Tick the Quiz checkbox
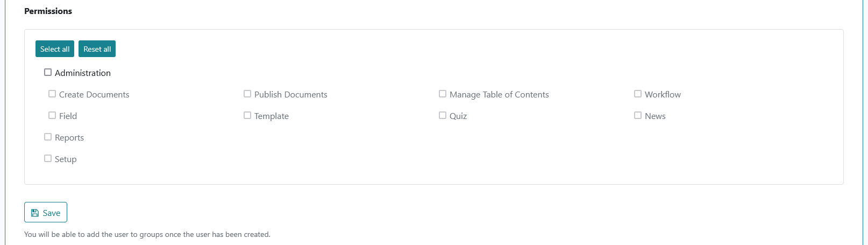Screen dimensions: 868x245 443,115
